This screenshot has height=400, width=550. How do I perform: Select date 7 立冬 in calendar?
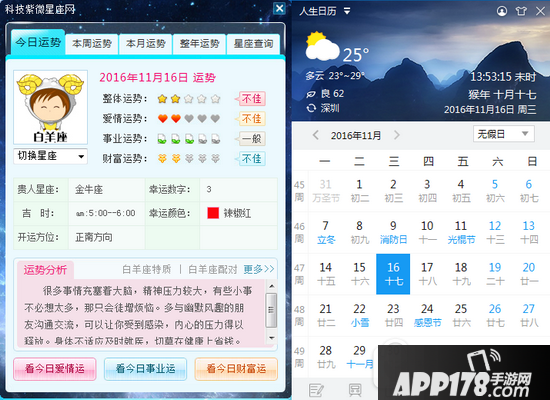point(326,232)
